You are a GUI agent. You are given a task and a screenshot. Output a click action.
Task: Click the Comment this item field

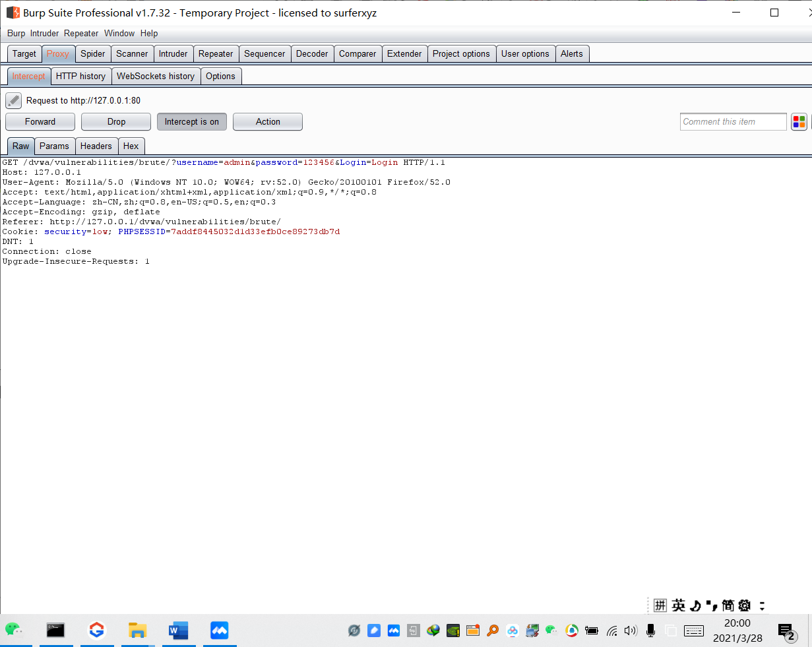pos(734,121)
